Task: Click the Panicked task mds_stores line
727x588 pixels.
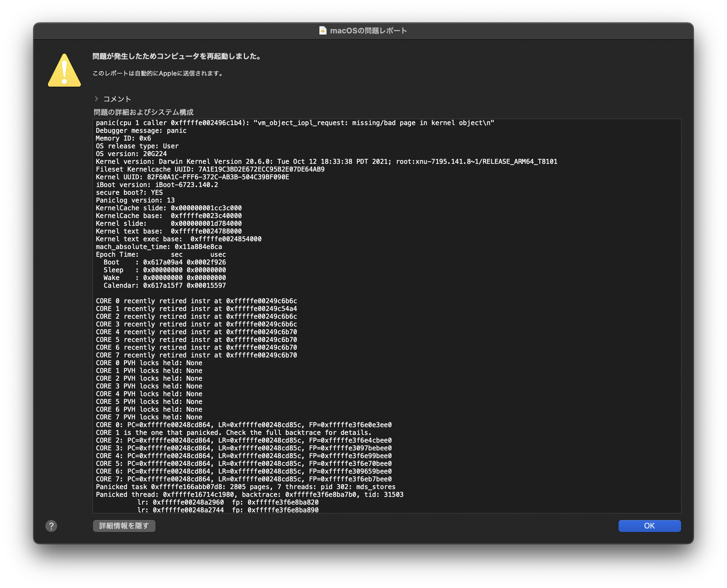Action: [245, 487]
